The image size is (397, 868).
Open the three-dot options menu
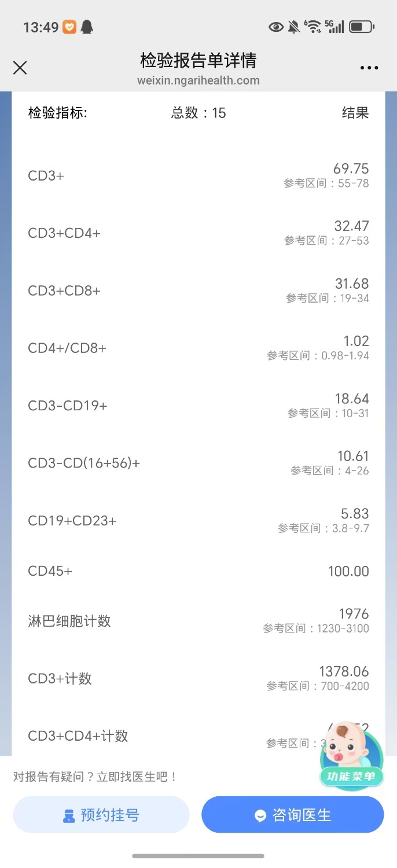pos(369,68)
